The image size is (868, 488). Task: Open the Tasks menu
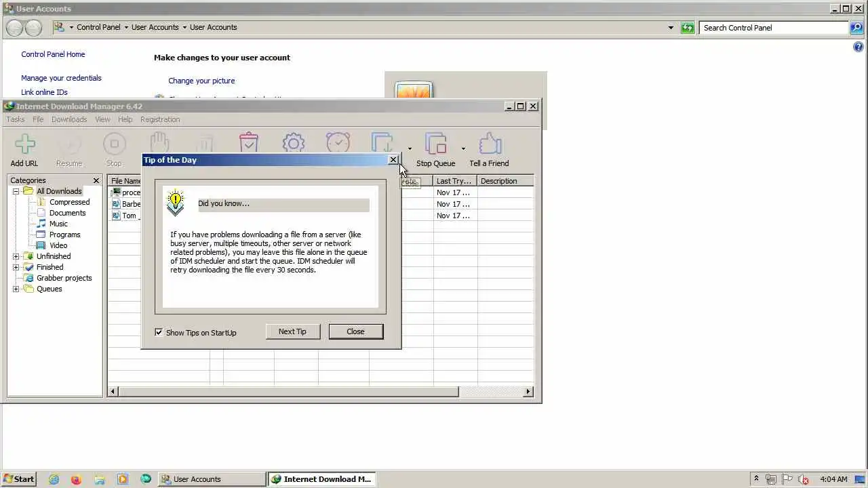click(x=16, y=119)
